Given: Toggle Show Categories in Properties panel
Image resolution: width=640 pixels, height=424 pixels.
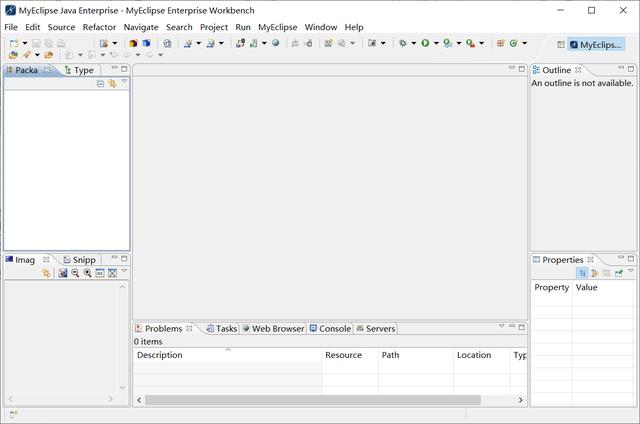Looking at the screenshot, I should point(582,273).
